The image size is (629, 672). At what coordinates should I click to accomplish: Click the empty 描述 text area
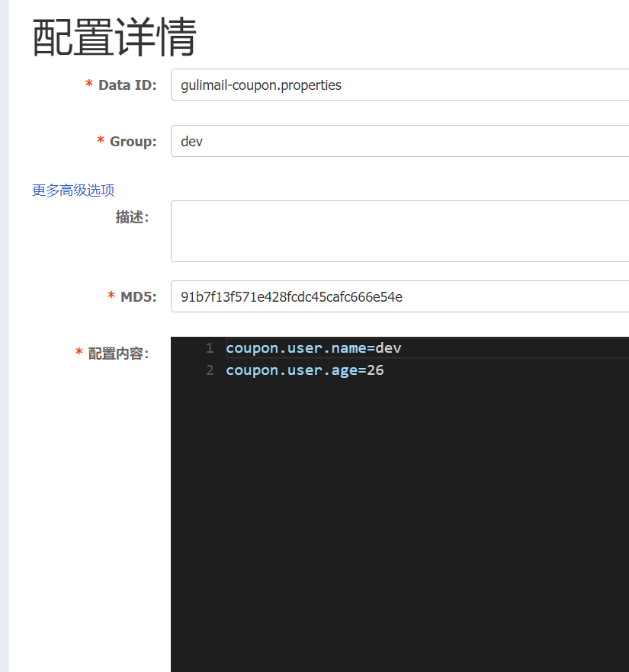[400, 231]
